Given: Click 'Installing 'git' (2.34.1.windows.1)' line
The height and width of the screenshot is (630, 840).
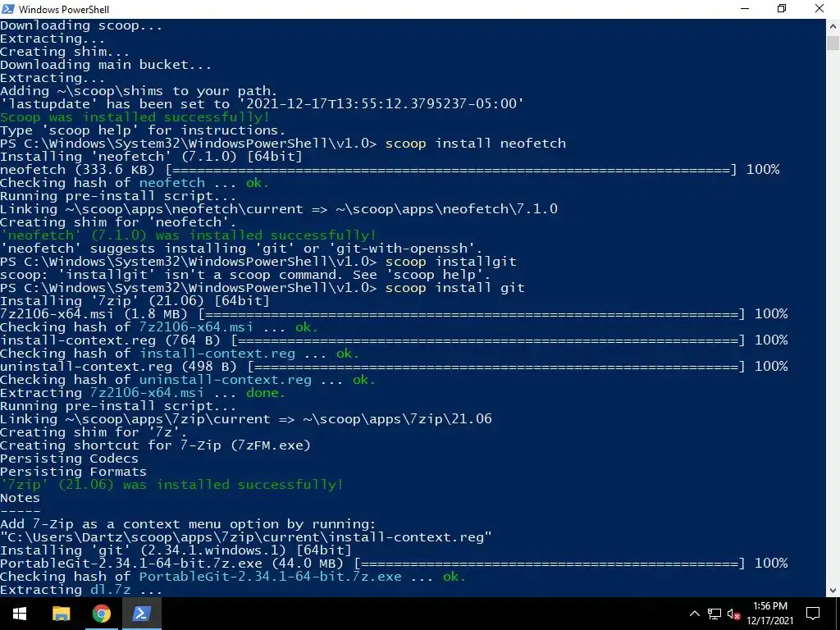Looking at the screenshot, I should [176, 550].
